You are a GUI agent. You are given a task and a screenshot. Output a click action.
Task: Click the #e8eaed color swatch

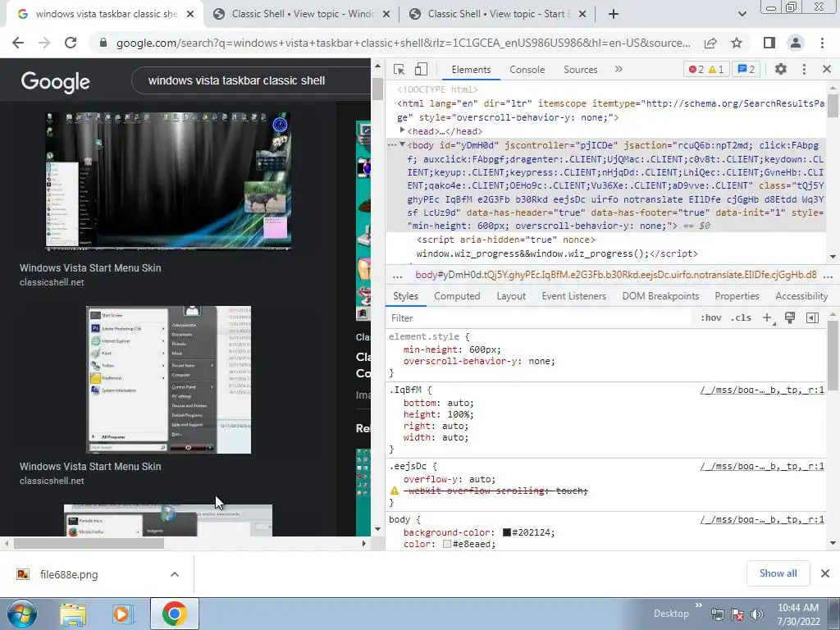[x=447, y=544]
